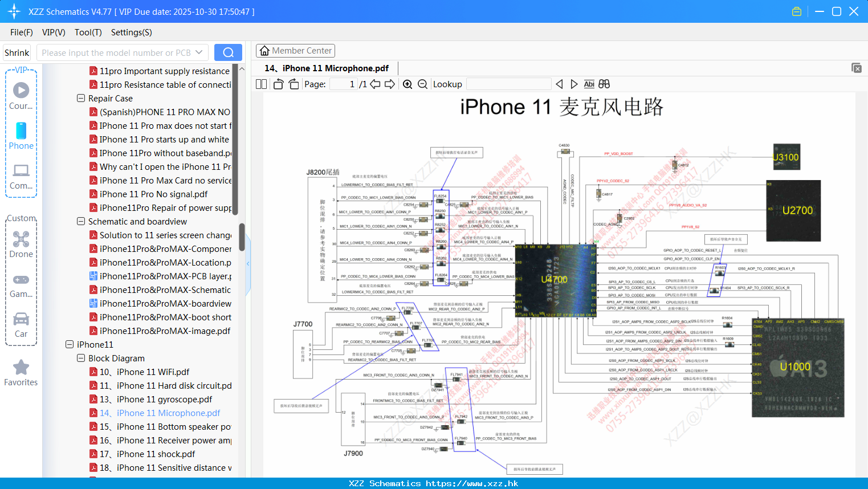
Task: Click the U1000 chip image in schematic
Action: click(797, 367)
